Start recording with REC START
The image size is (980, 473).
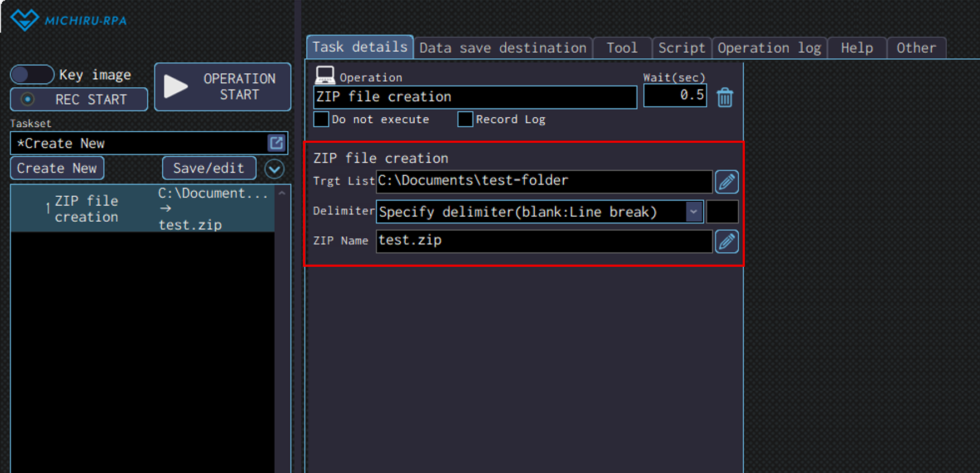[x=79, y=99]
